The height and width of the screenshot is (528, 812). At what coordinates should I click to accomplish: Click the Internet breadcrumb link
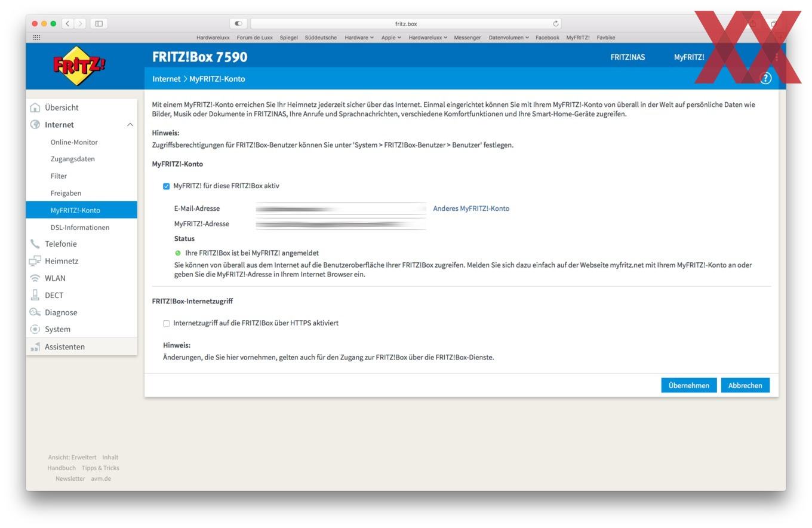(x=166, y=79)
